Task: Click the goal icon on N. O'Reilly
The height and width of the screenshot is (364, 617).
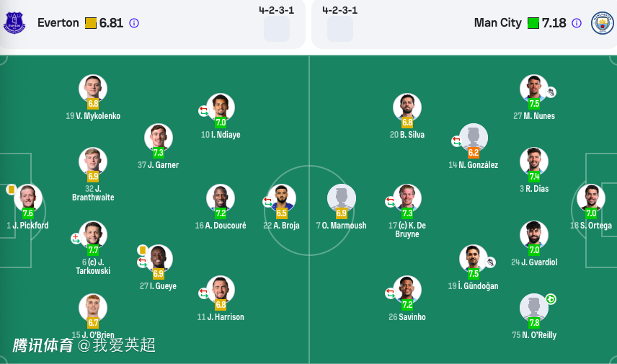Action: (551, 299)
